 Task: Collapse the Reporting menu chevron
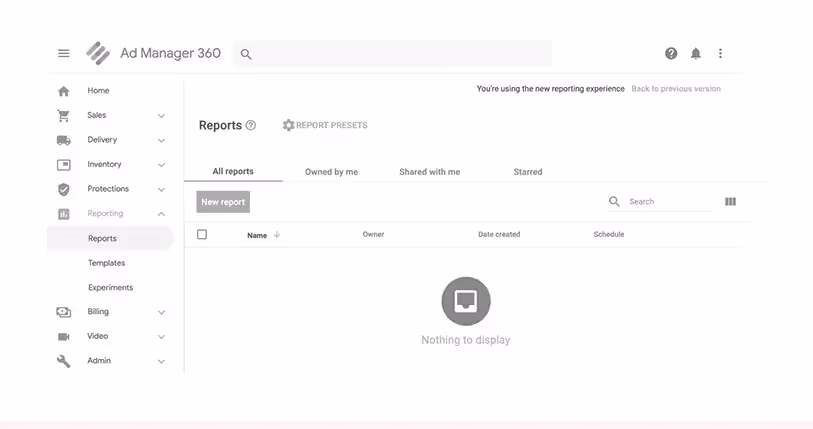click(x=161, y=214)
